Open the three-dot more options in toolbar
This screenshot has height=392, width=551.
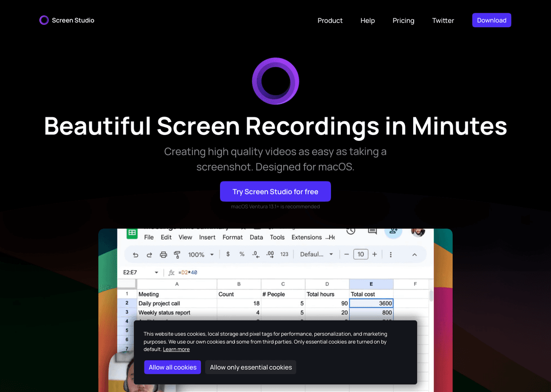coord(391,254)
